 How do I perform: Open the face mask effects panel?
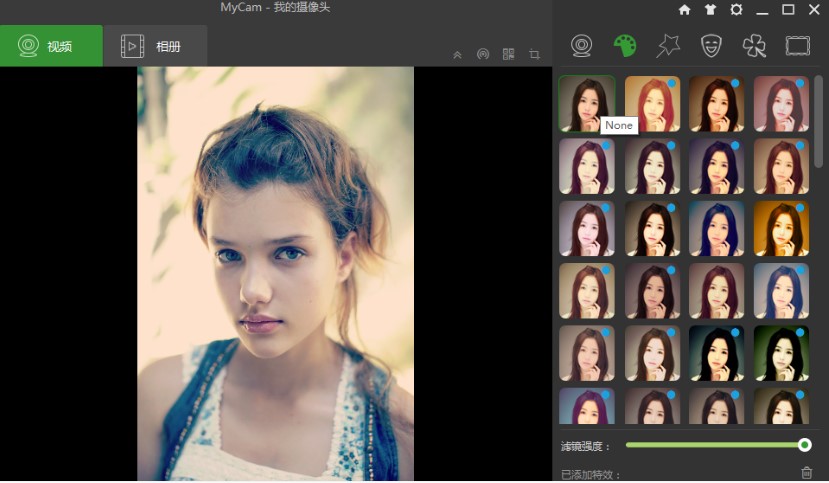click(x=710, y=46)
